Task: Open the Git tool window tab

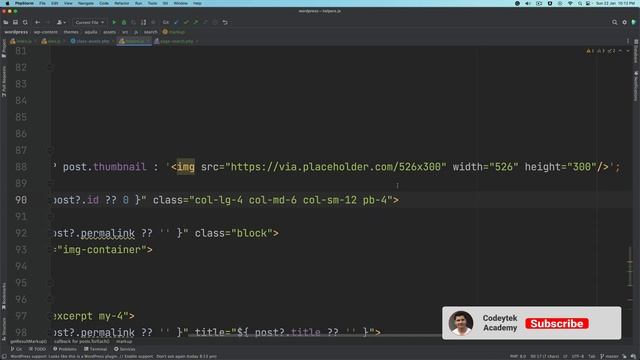Action: coord(16,349)
